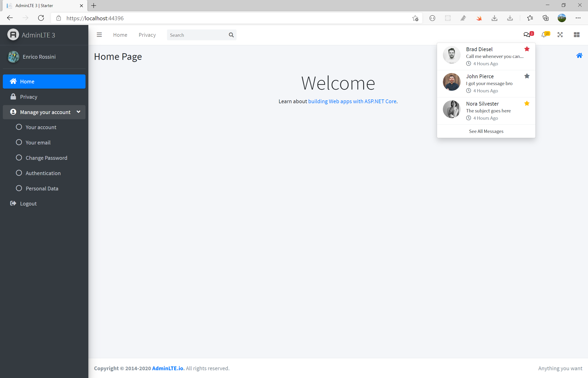Click See All Messages
Image resolution: width=588 pixels, height=378 pixels.
(x=486, y=131)
